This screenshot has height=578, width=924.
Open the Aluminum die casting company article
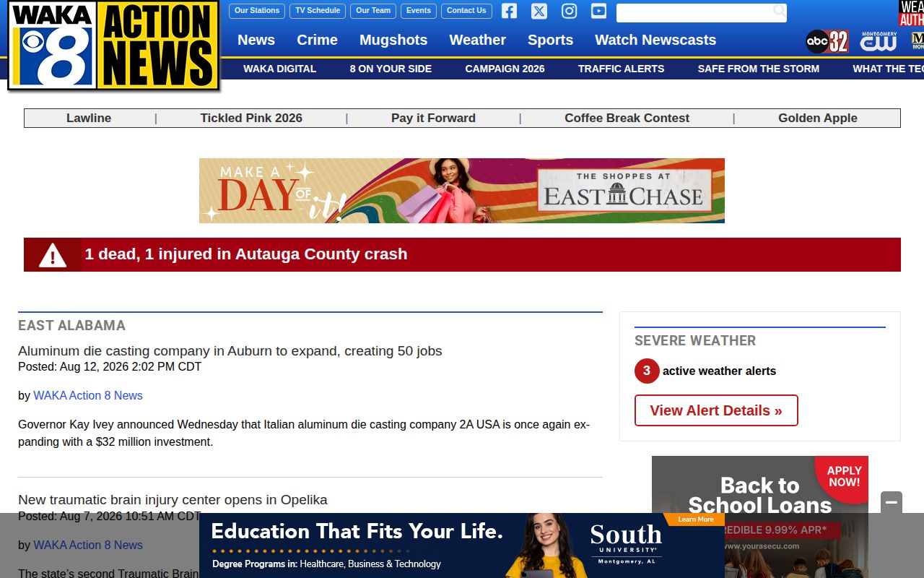pyautogui.click(x=230, y=350)
